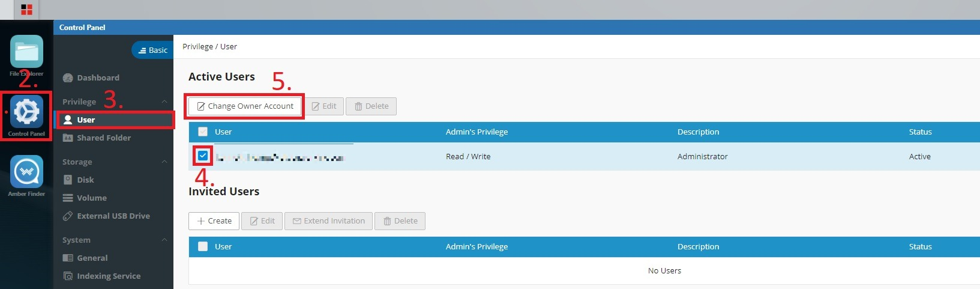This screenshot has height=289, width=980.
Task: Collapse the Privilege section chevron
Action: coord(164,102)
